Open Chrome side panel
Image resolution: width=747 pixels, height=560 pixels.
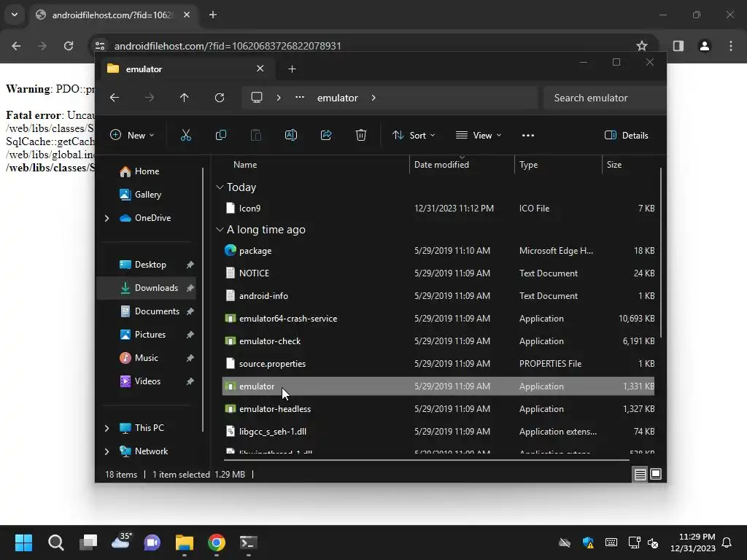tap(678, 46)
